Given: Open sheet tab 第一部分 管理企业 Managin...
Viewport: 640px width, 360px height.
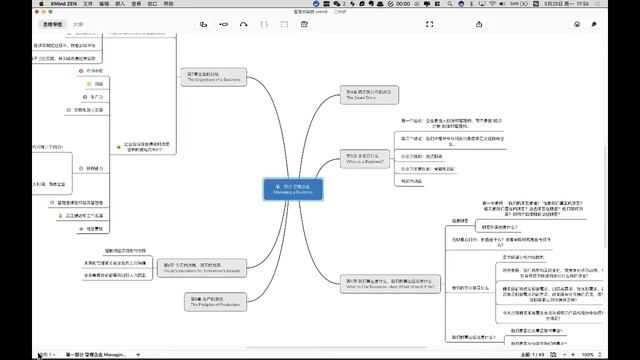Looking at the screenshot, I should tap(96, 355).
